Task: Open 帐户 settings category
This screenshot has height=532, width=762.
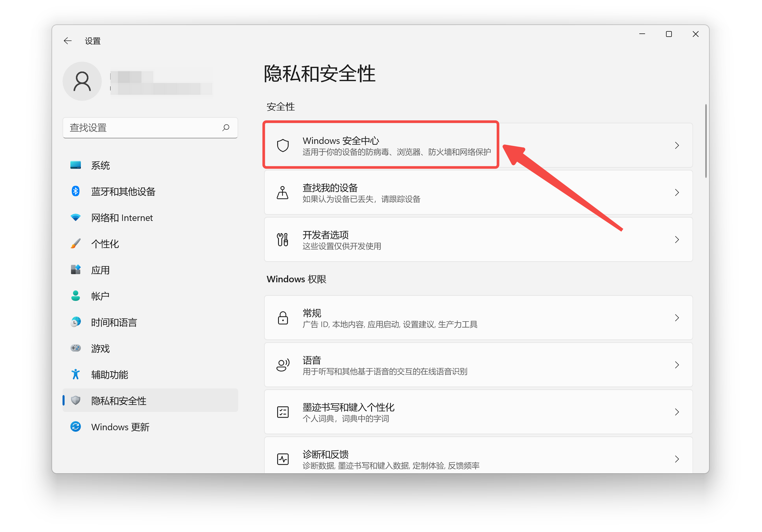Action: tap(150, 296)
